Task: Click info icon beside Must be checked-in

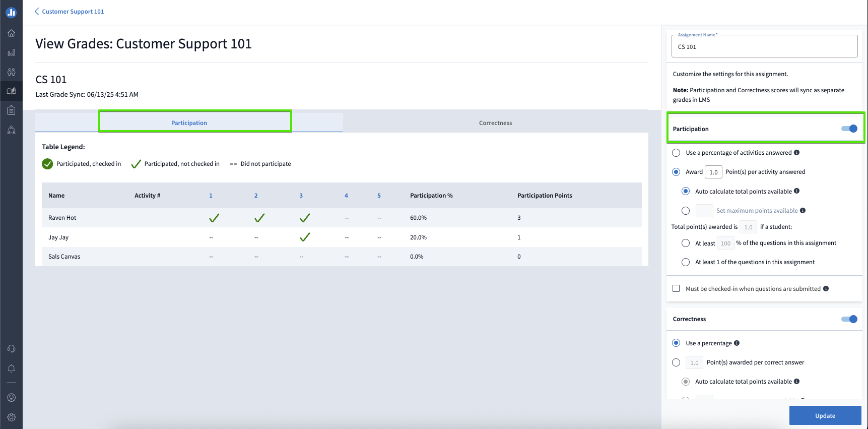Action: click(826, 289)
